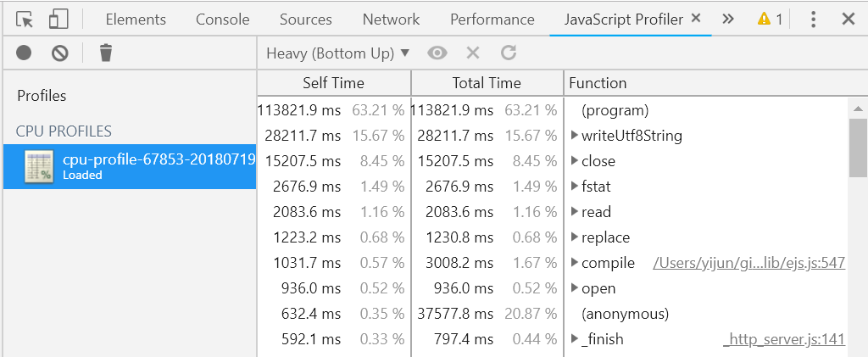Screen dimensions: 868x357
Task: Toggle the device toolbar icon
Action: pyautogui.click(x=58, y=20)
